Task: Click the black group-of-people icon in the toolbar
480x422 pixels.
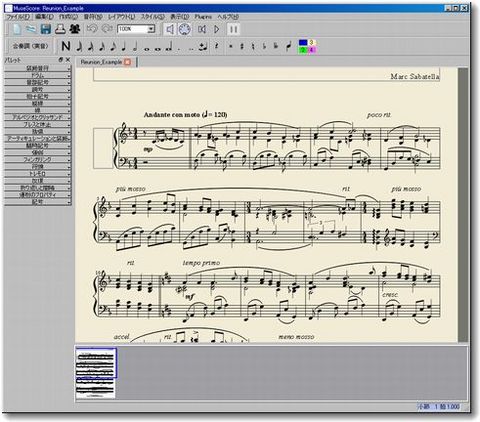Action: click(75, 29)
